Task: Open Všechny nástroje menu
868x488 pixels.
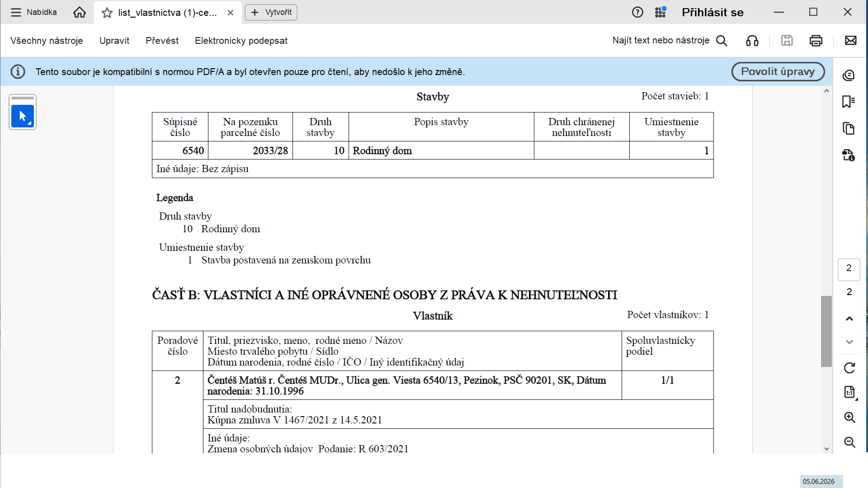Action: coord(47,41)
